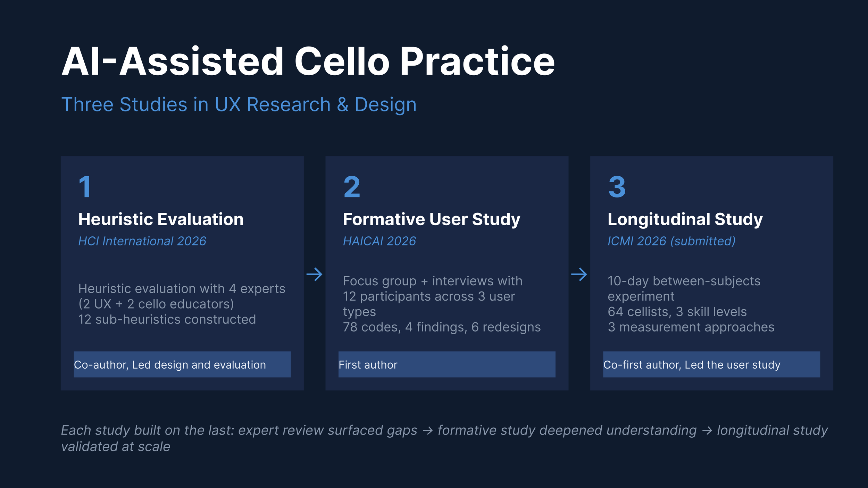The image size is (868, 488).
Task: Click the HAICAI 2026 venue text
Action: pyautogui.click(x=379, y=241)
